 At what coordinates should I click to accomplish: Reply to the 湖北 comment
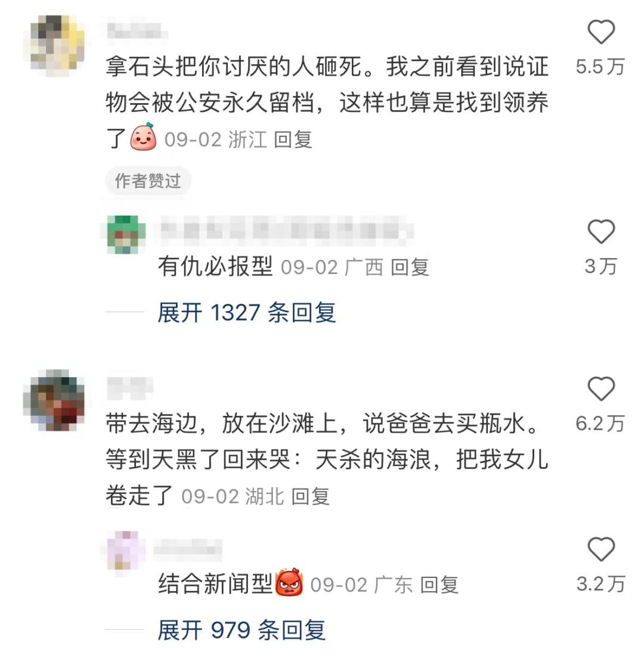311,496
